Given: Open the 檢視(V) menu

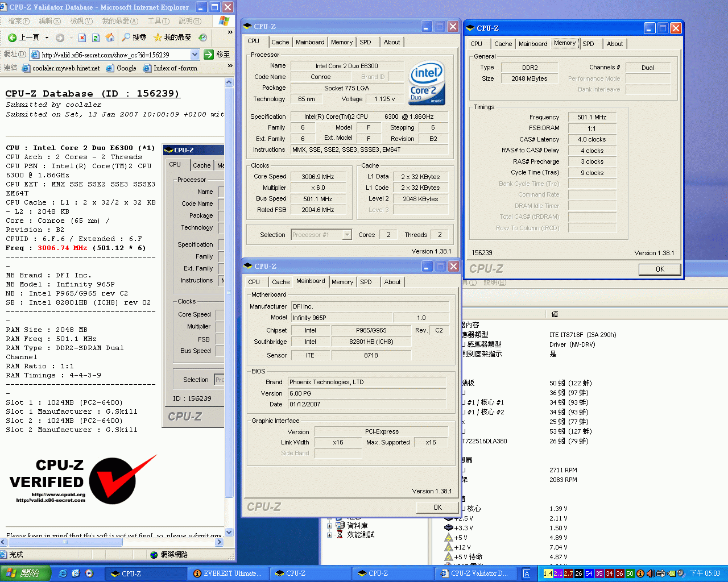Looking at the screenshot, I should pos(81,21).
